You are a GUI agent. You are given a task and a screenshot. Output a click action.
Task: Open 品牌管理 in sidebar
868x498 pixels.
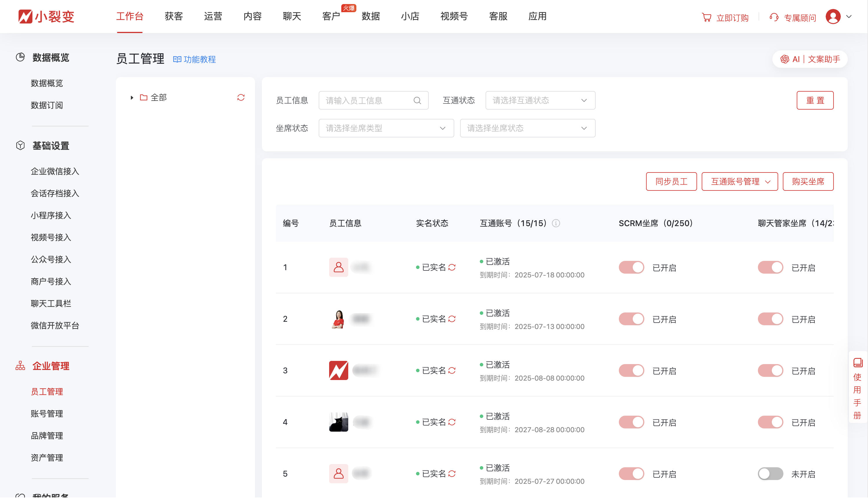[47, 436]
